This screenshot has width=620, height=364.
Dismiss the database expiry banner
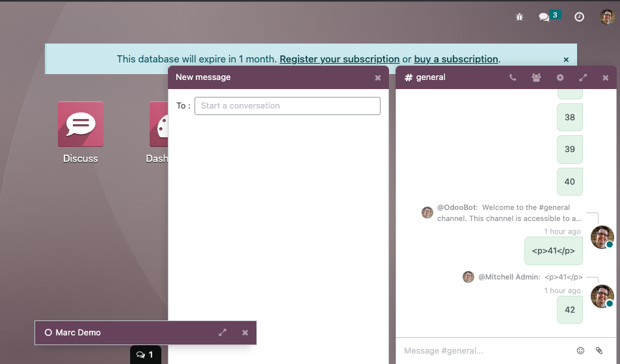pyautogui.click(x=566, y=59)
